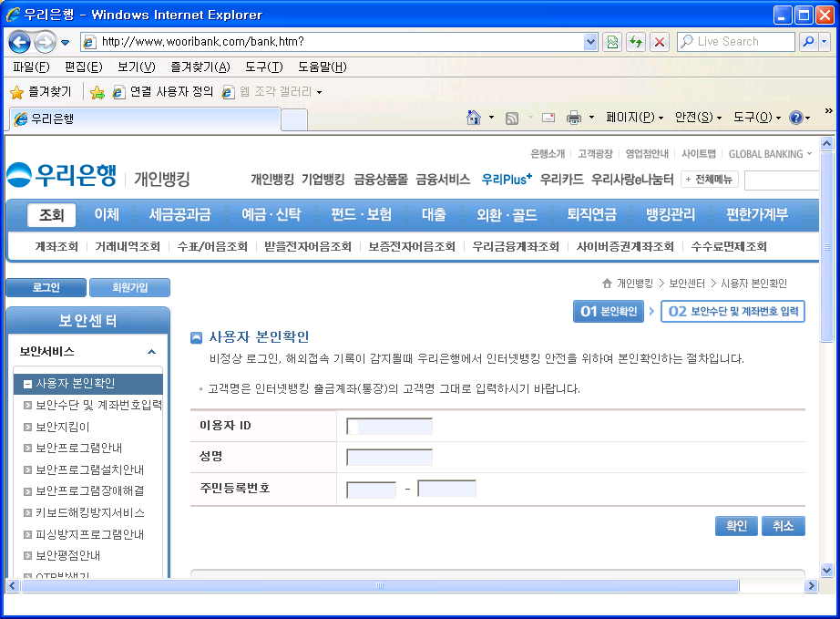Collapse the 보안서비스 section chevron
The height and width of the screenshot is (619, 840).
[x=151, y=352]
